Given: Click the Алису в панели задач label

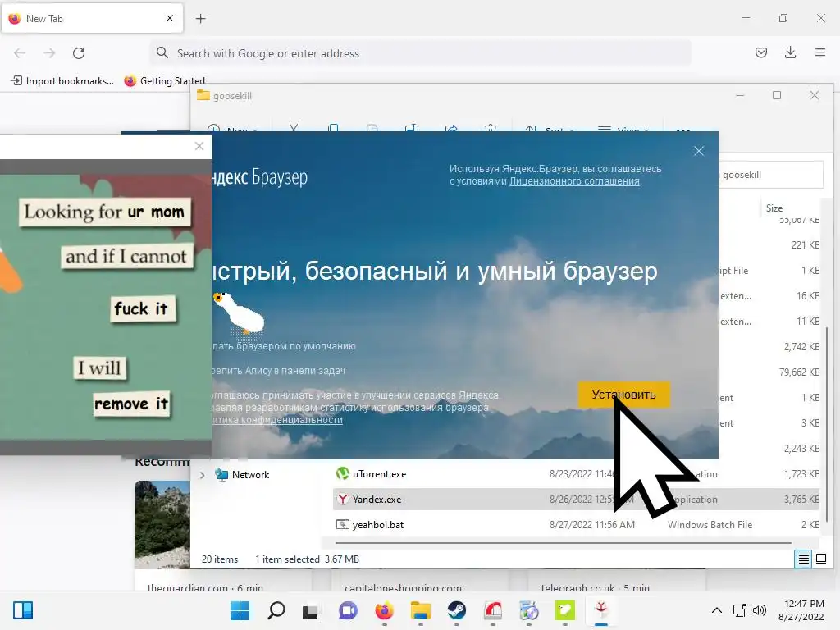Looking at the screenshot, I should tap(279, 371).
